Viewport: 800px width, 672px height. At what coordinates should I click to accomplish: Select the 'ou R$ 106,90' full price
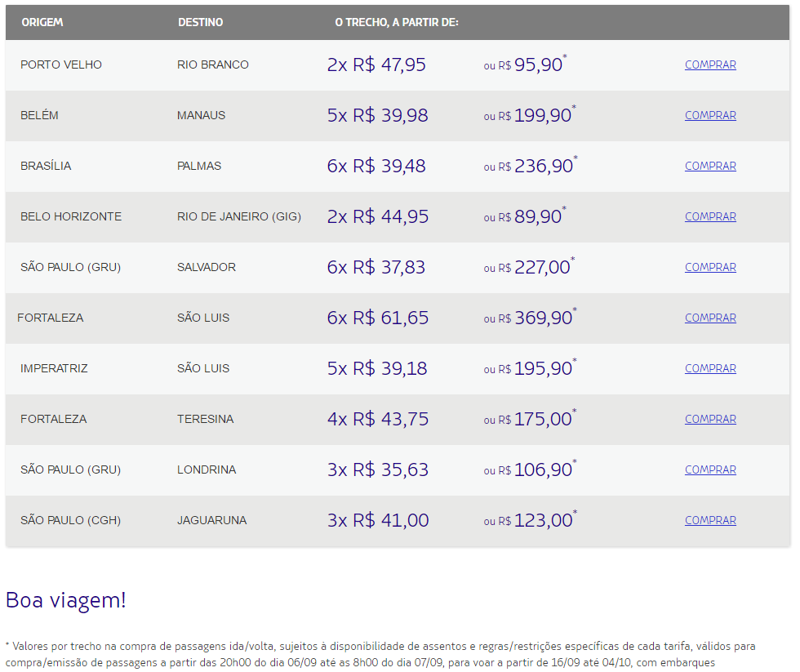[530, 469]
